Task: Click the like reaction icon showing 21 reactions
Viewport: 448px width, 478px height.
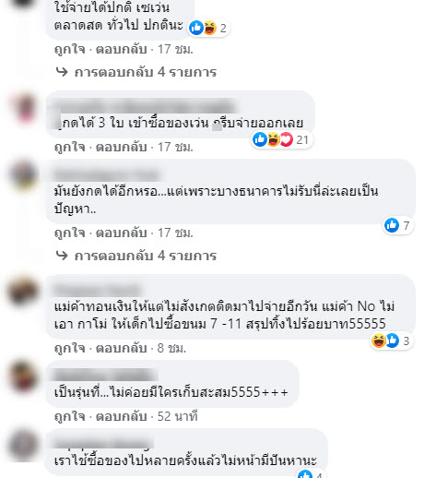Action: click(260, 139)
